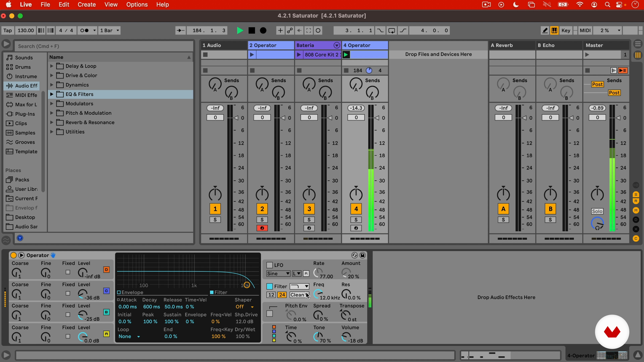Screen dimensions: 644x362
Task: Expand the Reverb & Resonance folder
Action: point(51,122)
